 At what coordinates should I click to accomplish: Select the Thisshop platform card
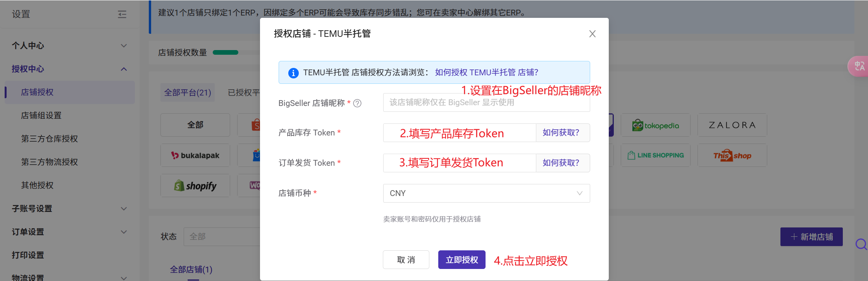click(x=732, y=155)
